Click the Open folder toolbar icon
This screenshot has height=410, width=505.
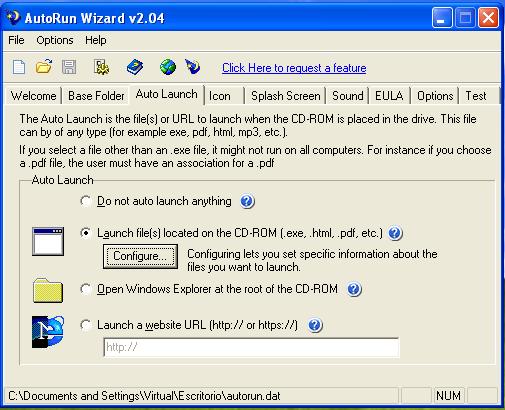point(44,67)
